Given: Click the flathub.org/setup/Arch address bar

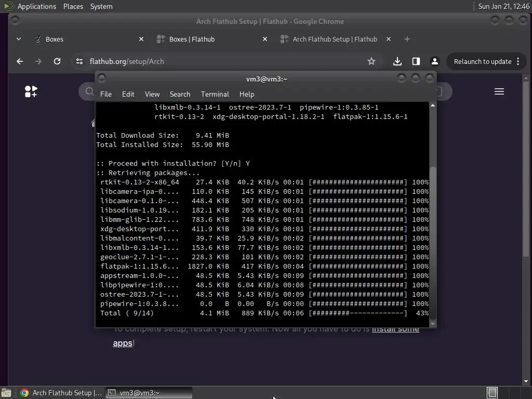Looking at the screenshot, I should [224, 61].
